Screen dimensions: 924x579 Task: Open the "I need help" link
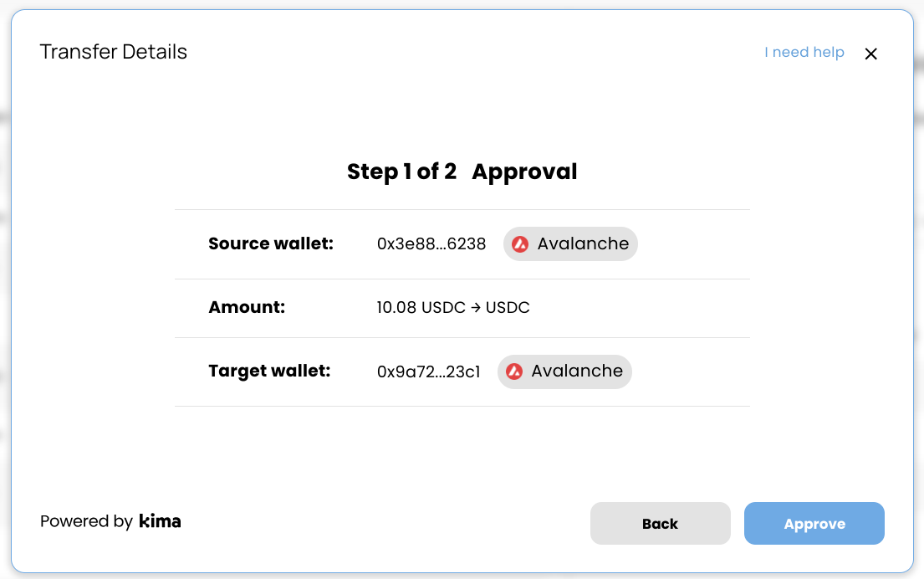click(804, 53)
